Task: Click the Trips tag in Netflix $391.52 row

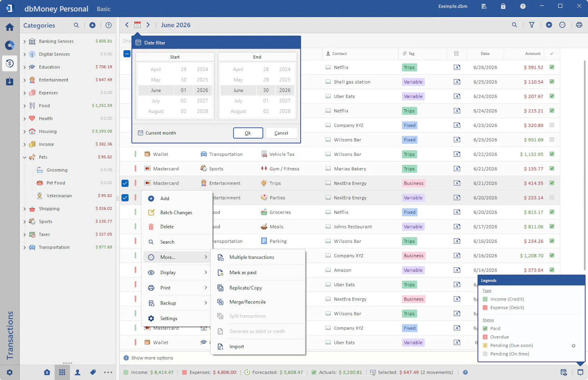Action: (409, 67)
